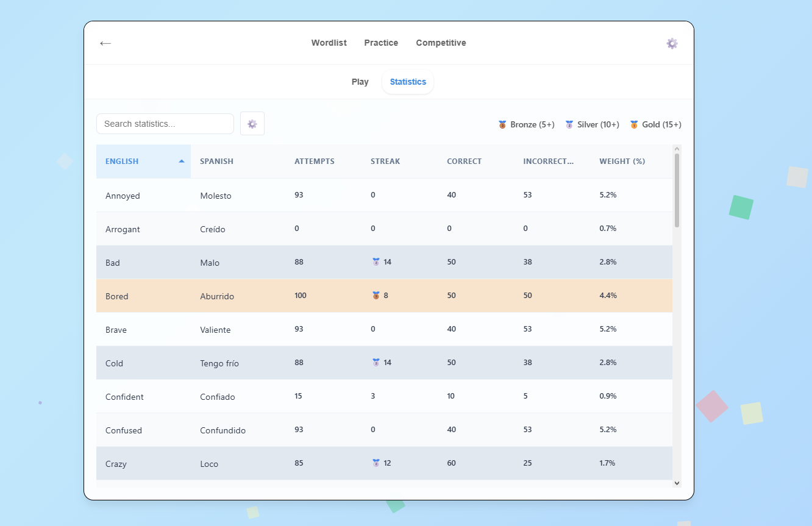Click the silver medal in Crazy row

tap(376, 463)
